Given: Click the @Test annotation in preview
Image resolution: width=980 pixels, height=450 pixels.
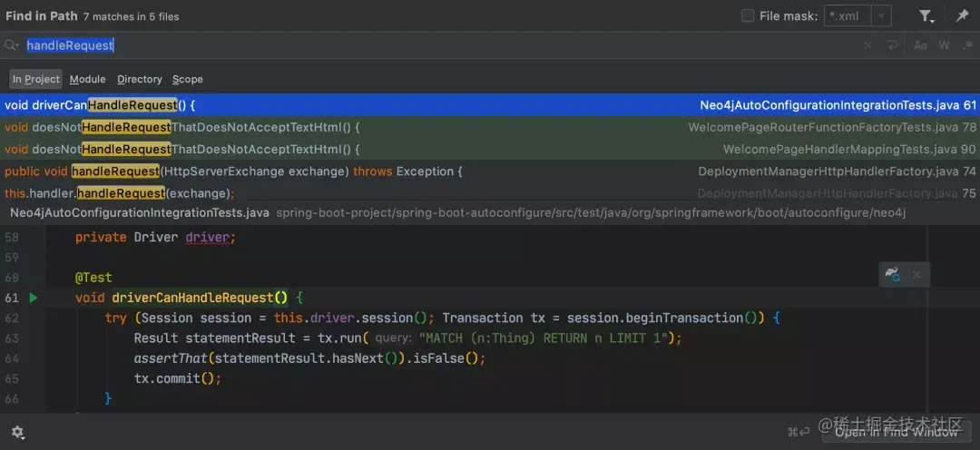Looking at the screenshot, I should click(x=93, y=277).
